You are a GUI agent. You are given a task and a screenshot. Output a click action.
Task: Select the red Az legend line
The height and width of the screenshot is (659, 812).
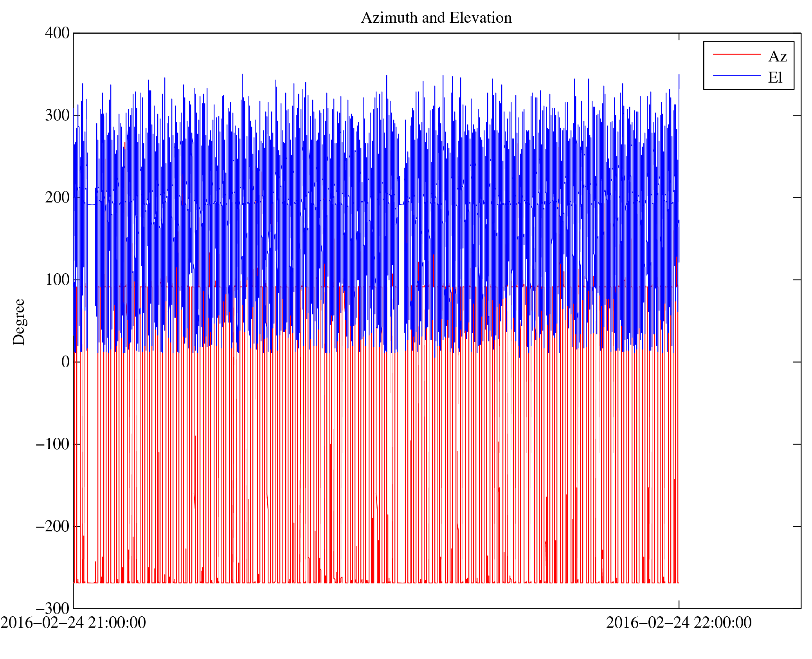736,54
